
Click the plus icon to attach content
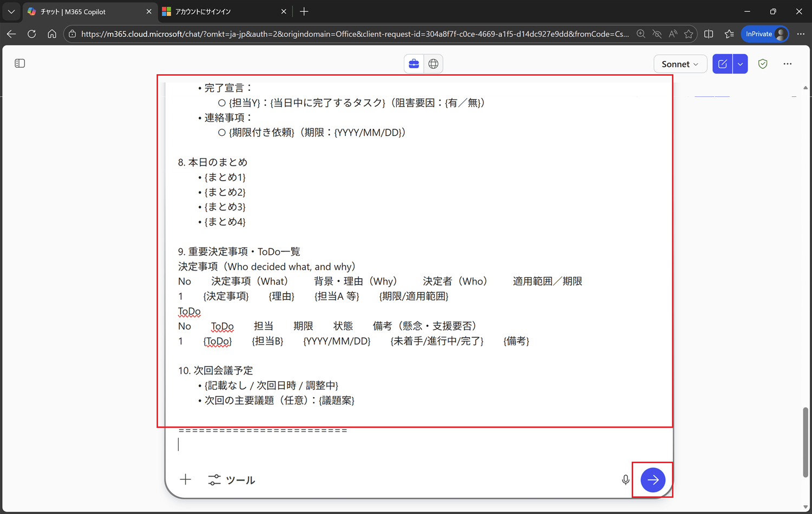coord(185,479)
